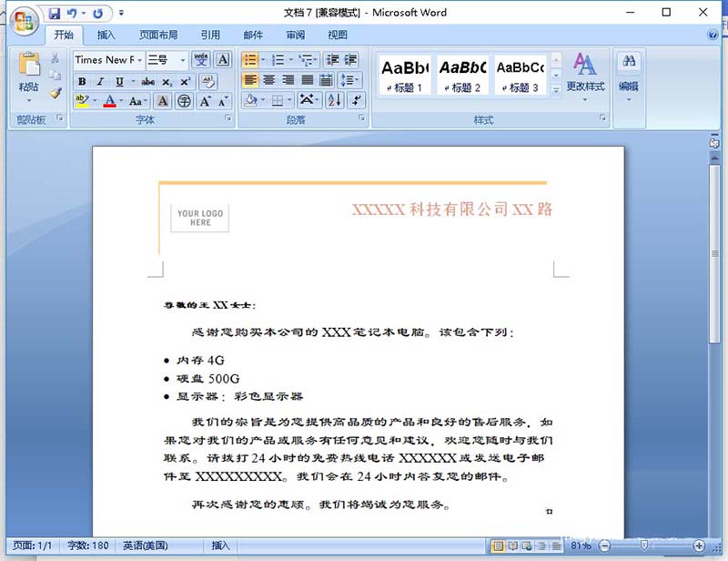Align text left
This screenshot has width=728, height=561.
click(x=250, y=80)
